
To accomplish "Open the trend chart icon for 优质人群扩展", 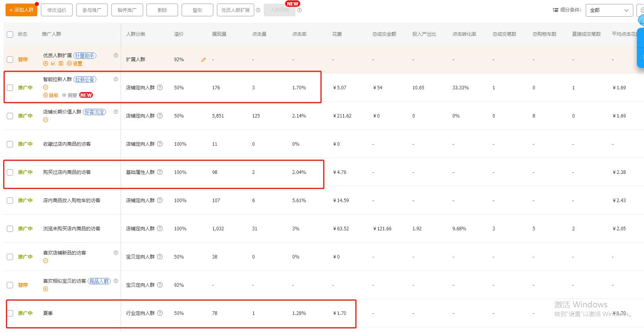I will 53,64.
